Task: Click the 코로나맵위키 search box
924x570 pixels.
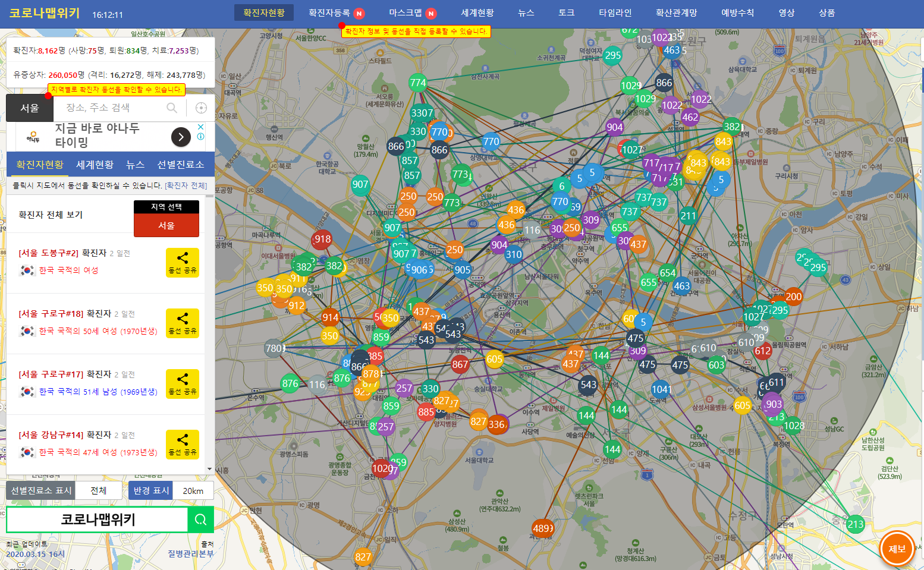Action: (x=98, y=519)
